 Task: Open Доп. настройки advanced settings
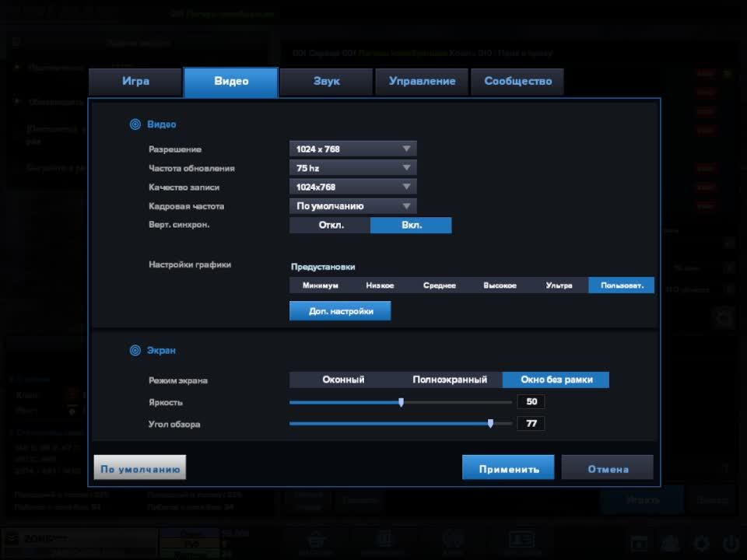(x=340, y=311)
